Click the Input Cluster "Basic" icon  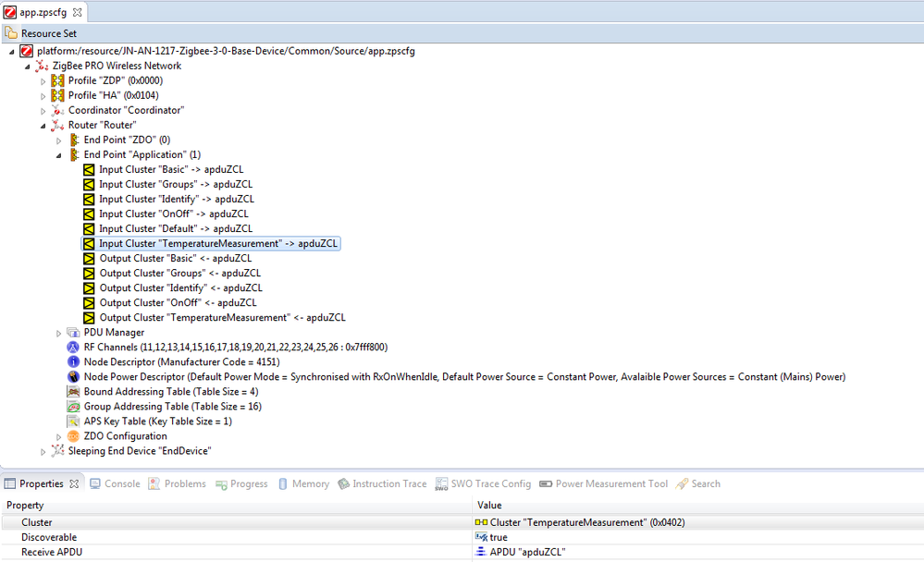pos(89,170)
